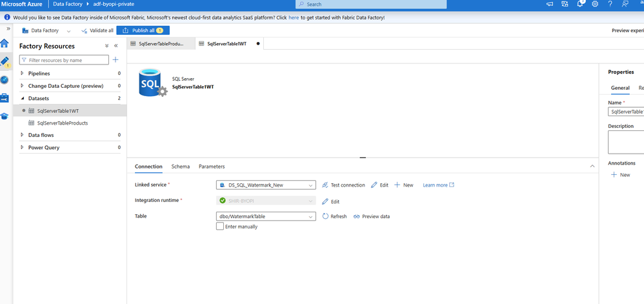
Task: Create New linked service
Action: (404, 185)
